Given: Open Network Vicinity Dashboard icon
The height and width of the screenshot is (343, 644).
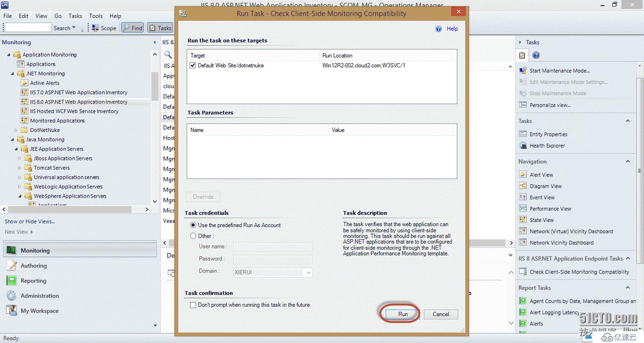Looking at the screenshot, I should pyautogui.click(x=522, y=243).
